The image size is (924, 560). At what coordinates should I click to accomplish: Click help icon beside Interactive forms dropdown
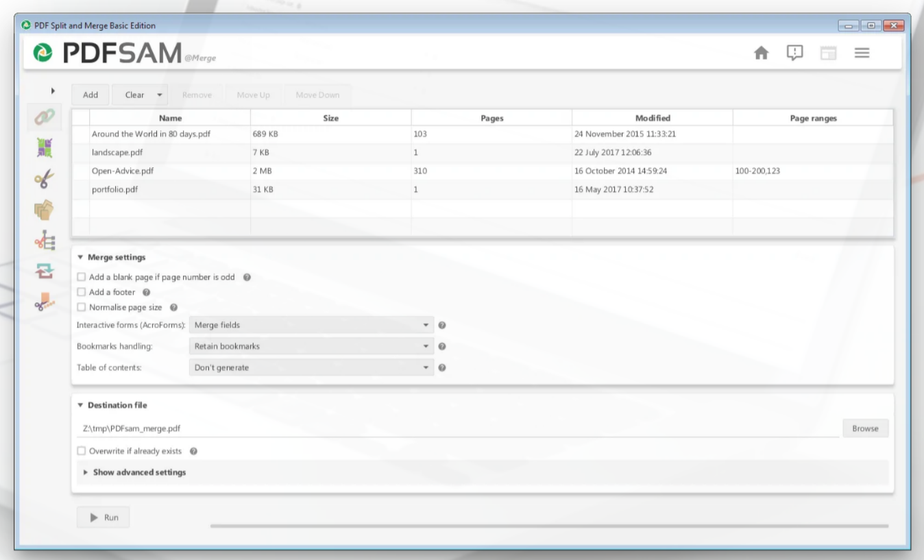pos(442,326)
